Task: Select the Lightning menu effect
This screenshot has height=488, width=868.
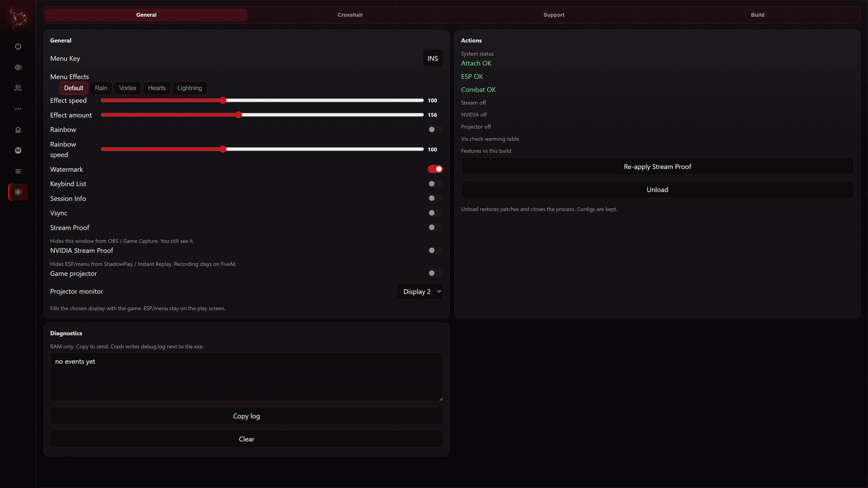Action: pos(189,88)
